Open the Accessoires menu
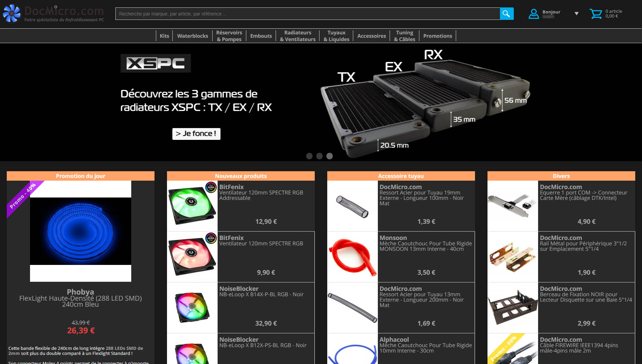Image resolution: width=642 pixels, height=364 pixels. pos(371,36)
